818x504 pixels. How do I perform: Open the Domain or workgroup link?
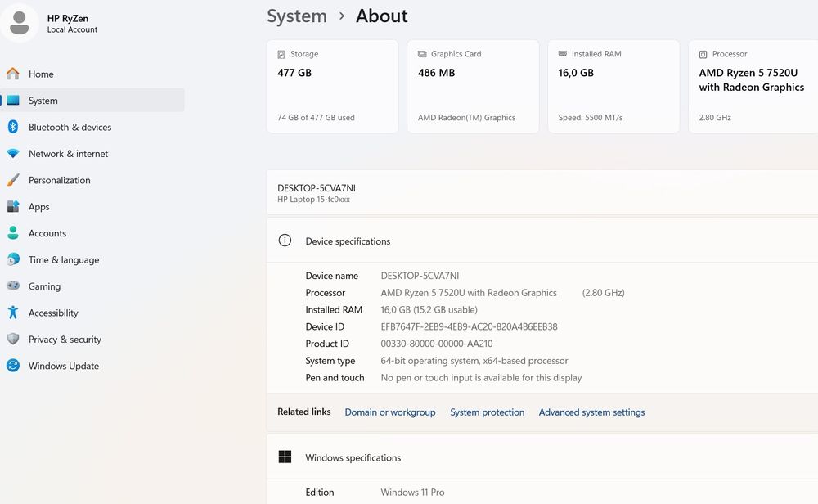point(390,412)
